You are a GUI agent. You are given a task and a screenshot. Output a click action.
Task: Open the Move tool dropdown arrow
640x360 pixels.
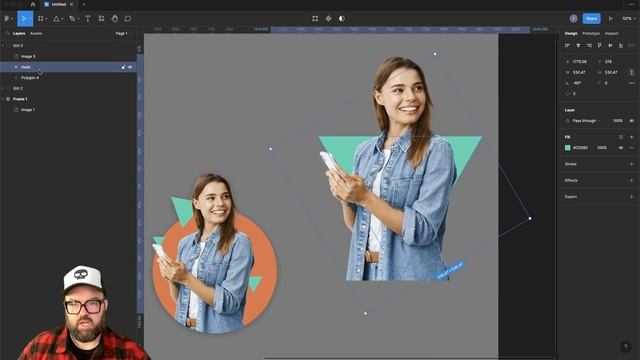[x=30, y=19]
